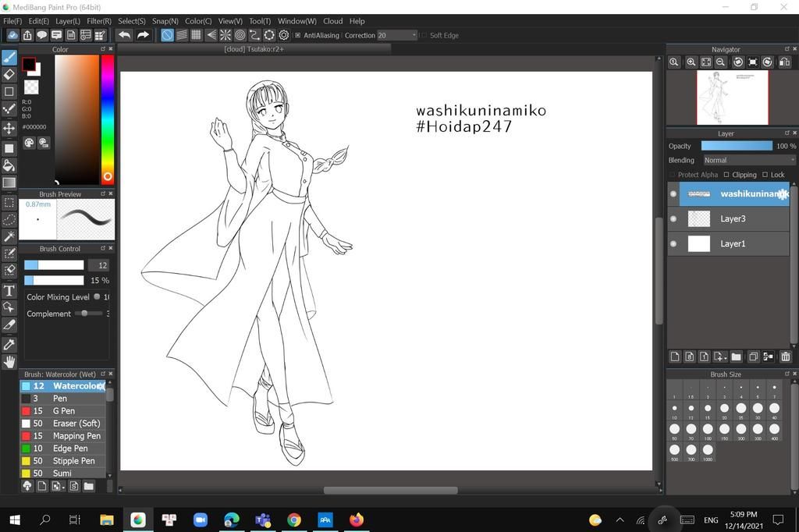Screen dimensions: 799x532
Task: Select the Eraser tool in left toolbar
Action: click(9, 74)
